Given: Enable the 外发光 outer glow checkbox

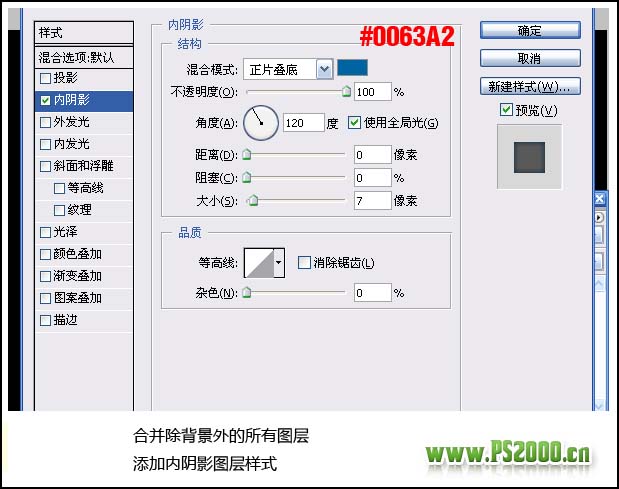Looking at the screenshot, I should (45, 122).
